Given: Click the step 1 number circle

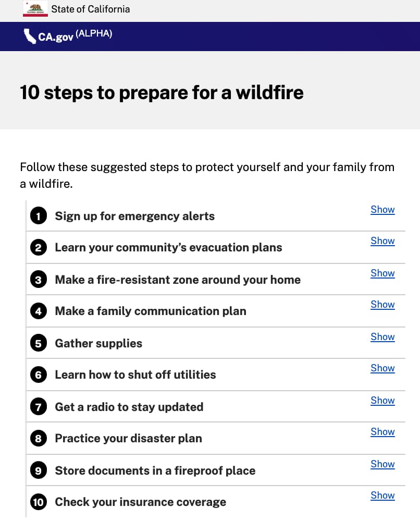Looking at the screenshot, I should [x=38, y=216].
